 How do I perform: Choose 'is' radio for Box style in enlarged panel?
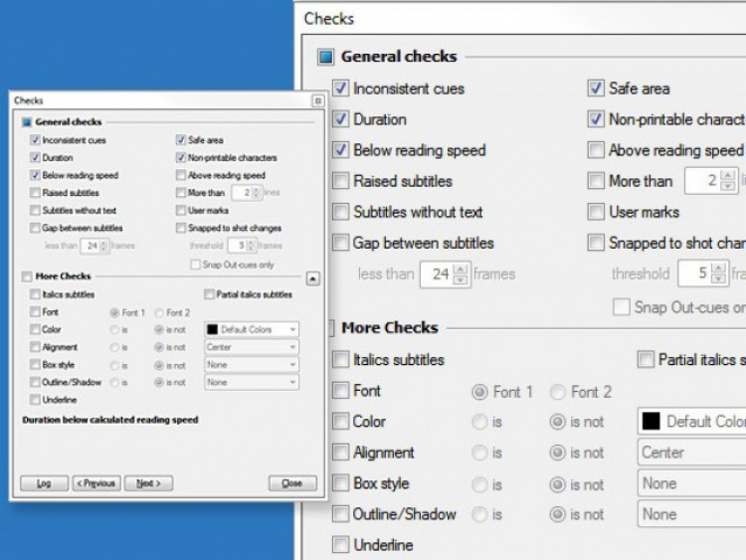click(x=479, y=484)
